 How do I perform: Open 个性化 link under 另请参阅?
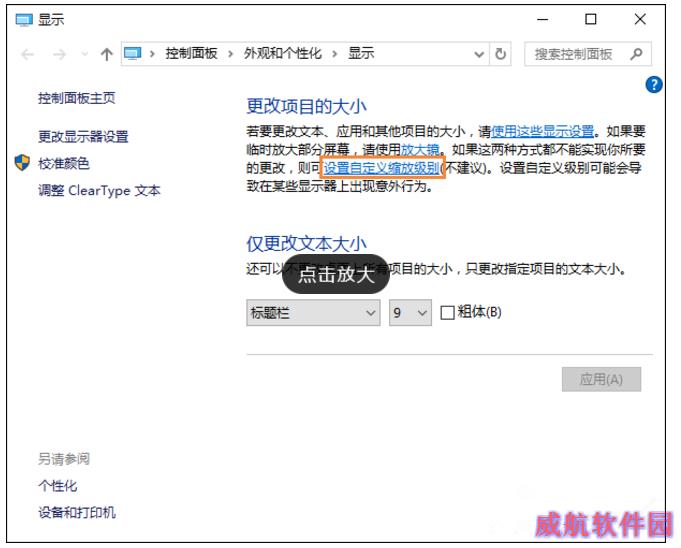pos(57,486)
